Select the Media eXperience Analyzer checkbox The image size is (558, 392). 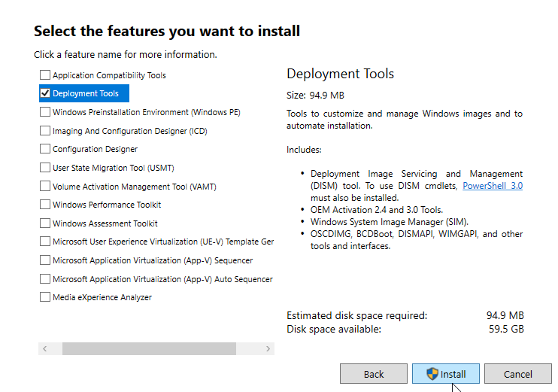pos(45,297)
